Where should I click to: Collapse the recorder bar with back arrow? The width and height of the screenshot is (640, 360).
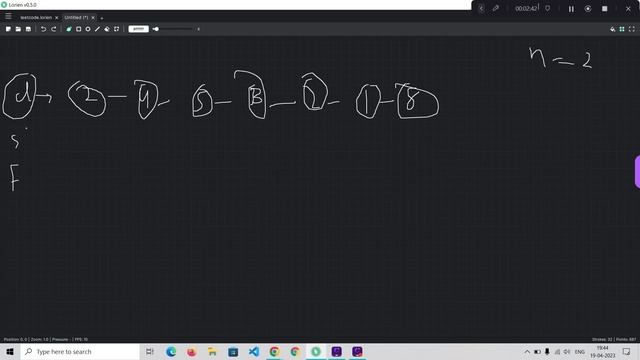[x=481, y=8]
